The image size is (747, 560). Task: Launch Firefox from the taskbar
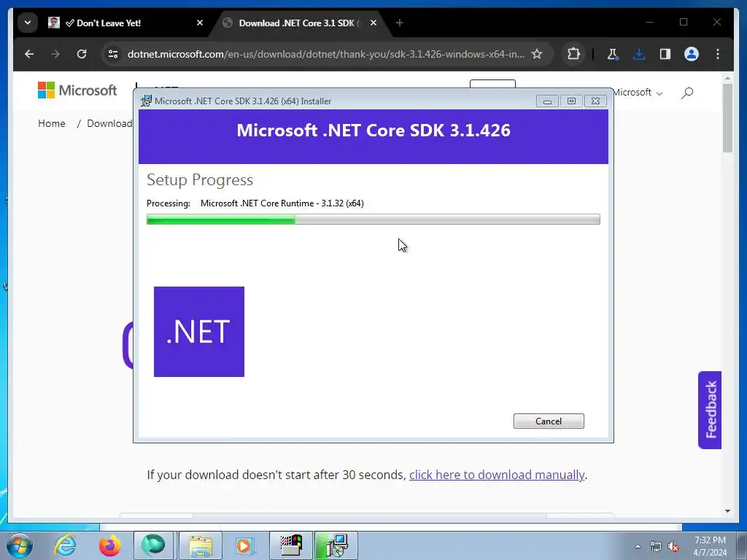point(110,545)
